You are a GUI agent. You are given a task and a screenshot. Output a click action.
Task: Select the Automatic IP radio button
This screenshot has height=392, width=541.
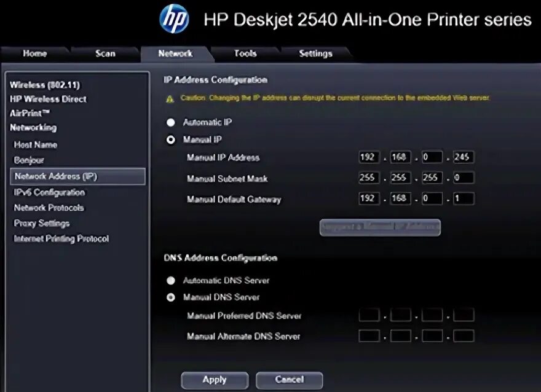[170, 122]
